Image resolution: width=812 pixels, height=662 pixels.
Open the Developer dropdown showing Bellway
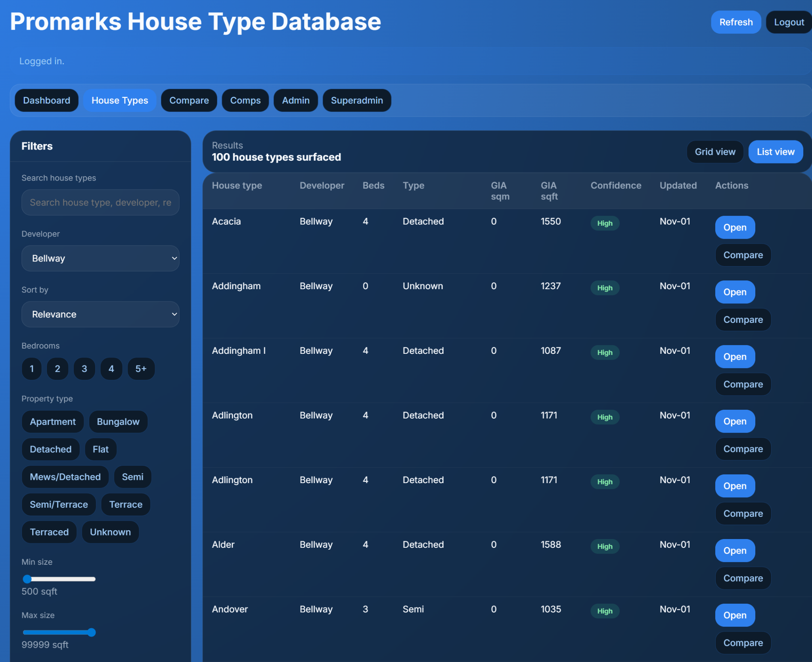[x=100, y=258]
